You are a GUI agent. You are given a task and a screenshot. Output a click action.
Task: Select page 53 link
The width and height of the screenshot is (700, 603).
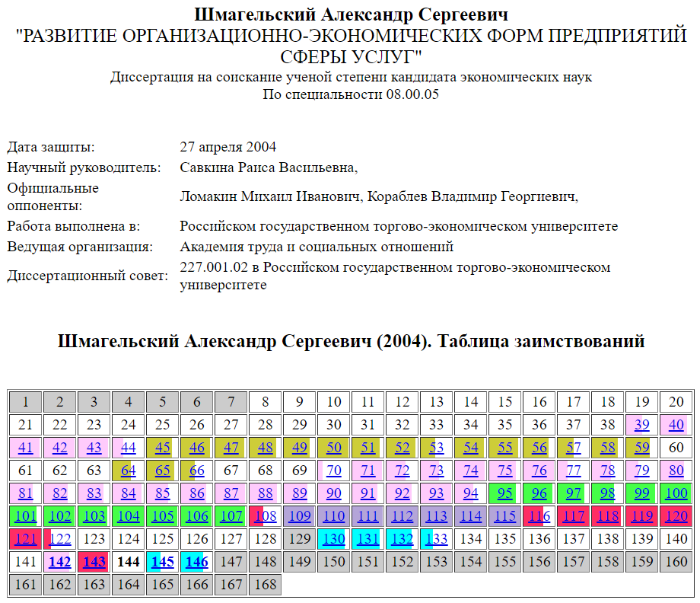coord(436,447)
